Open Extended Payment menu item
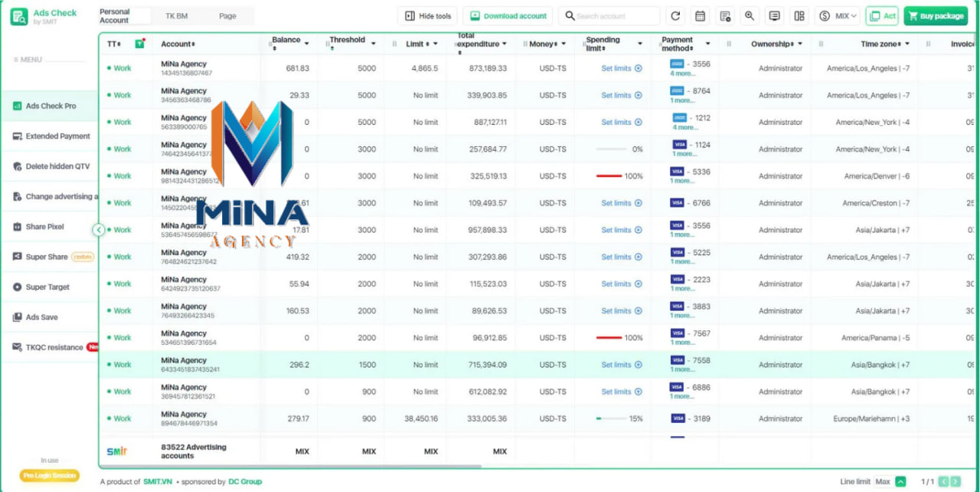The image size is (980, 492). 49,136
